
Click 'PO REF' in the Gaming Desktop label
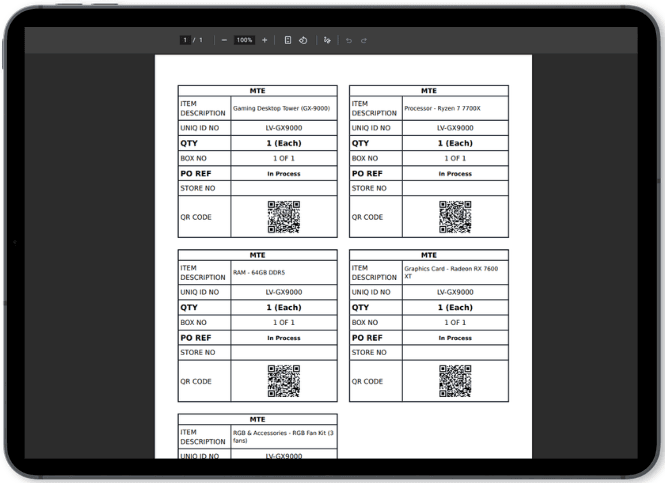click(196, 173)
